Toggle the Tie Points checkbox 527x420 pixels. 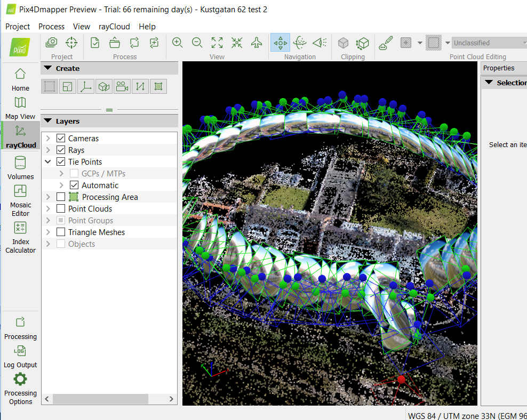pos(61,161)
